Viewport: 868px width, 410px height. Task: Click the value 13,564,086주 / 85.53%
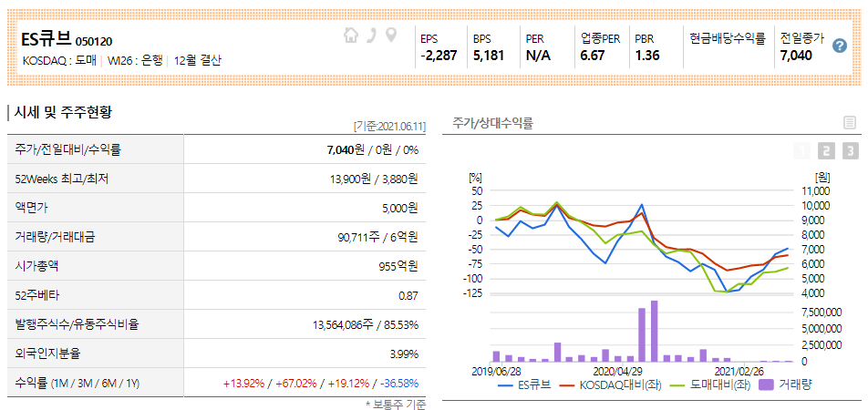click(x=366, y=324)
